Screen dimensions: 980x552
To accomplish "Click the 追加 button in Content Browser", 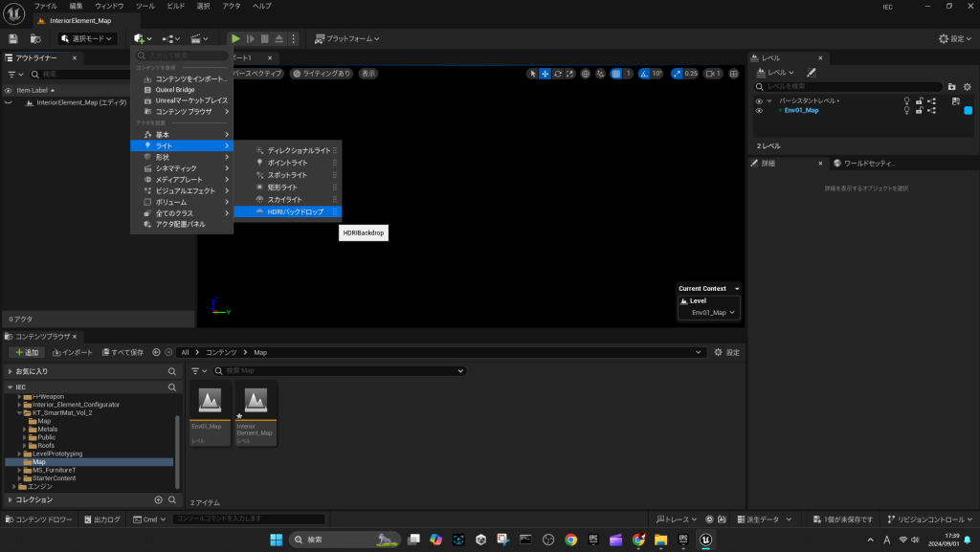I will tap(27, 352).
